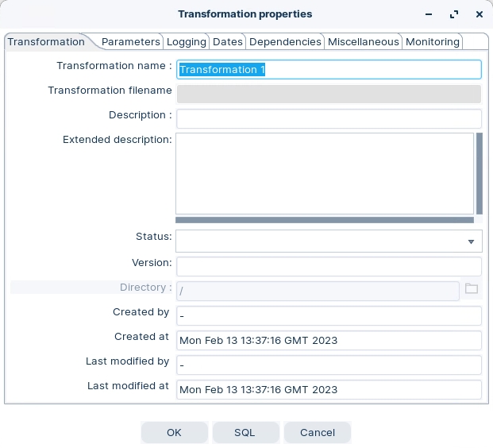Maximize the Transformation properties dialog
Screen dimensions: 493x448
coord(454,14)
